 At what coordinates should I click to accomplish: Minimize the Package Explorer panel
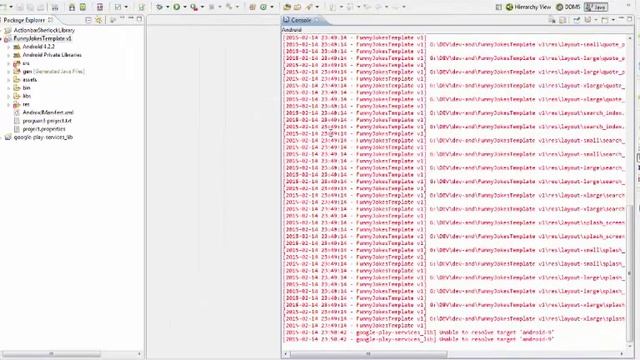click(131, 19)
